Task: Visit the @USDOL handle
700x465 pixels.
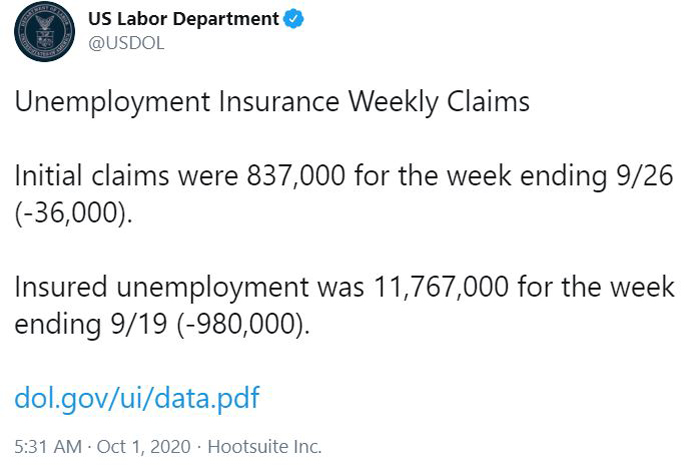Action: 126,43
